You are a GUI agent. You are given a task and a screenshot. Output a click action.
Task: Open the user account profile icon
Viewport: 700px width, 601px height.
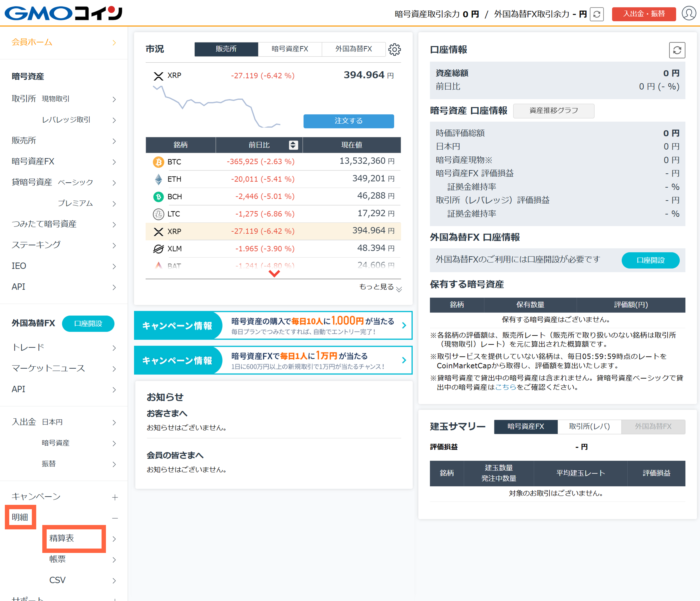coord(689,14)
